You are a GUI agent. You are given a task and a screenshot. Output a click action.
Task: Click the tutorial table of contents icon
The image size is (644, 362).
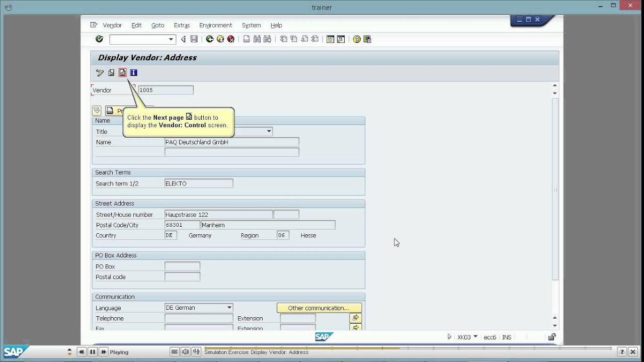(x=175, y=352)
